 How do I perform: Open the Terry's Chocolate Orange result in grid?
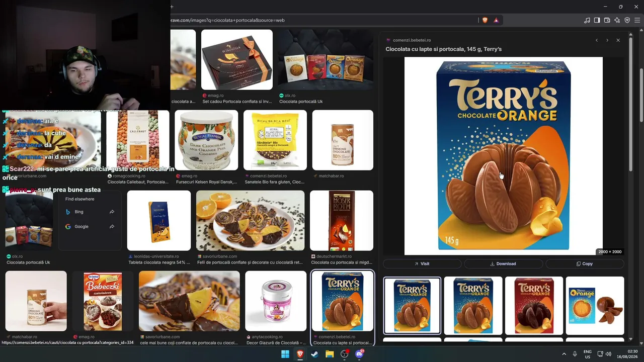click(x=343, y=301)
